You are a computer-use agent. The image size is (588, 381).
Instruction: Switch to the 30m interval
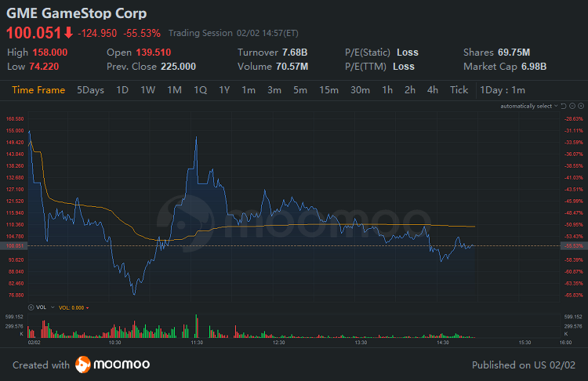tap(360, 90)
